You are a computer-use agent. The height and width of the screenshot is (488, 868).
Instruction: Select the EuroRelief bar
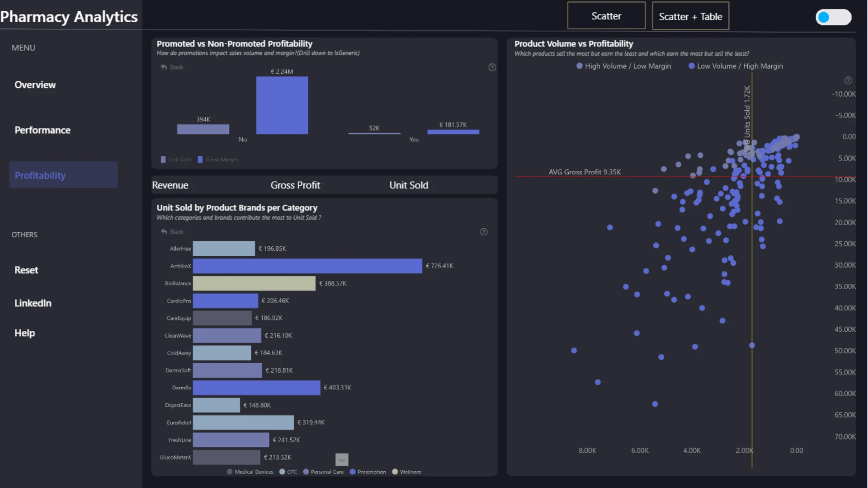[243, 422]
